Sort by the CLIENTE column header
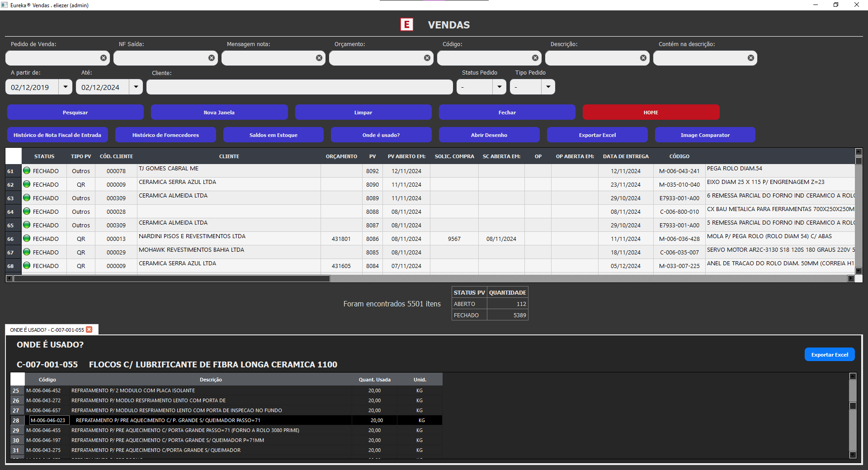 coord(229,156)
